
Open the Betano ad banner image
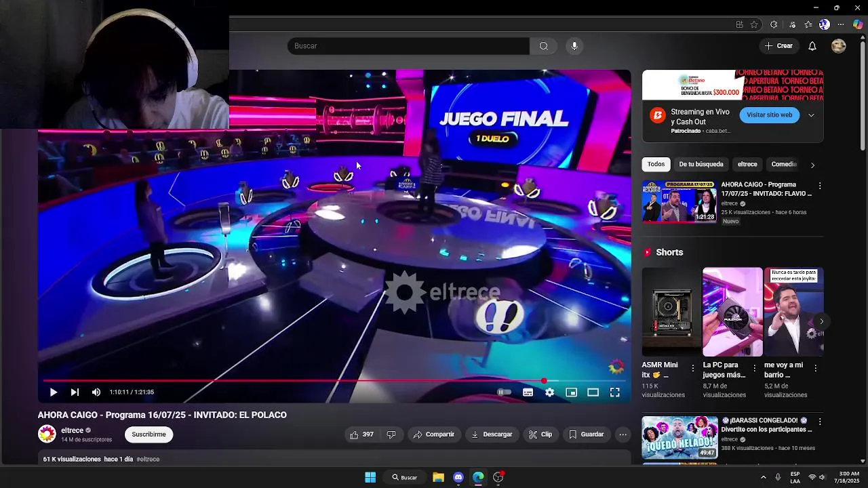point(733,85)
